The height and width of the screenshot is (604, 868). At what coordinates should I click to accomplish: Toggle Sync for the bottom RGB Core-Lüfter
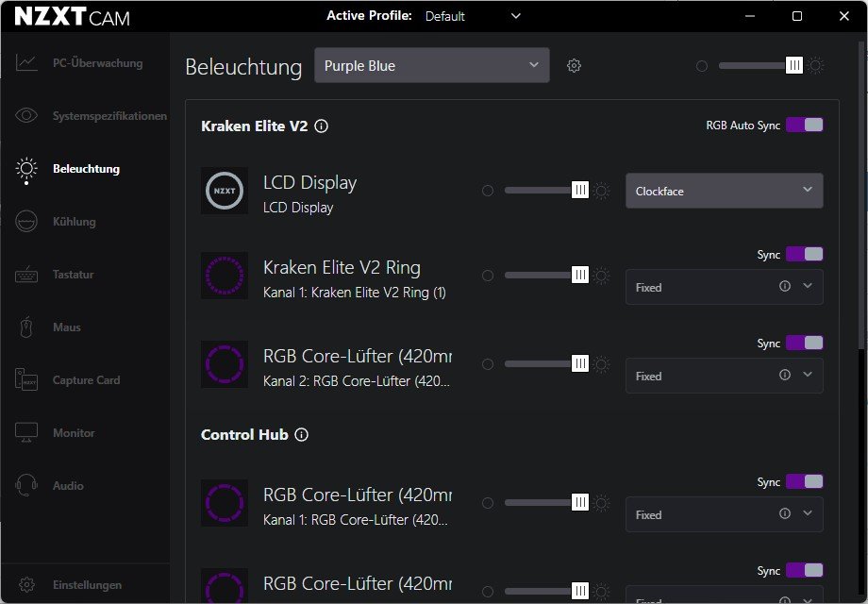click(805, 570)
